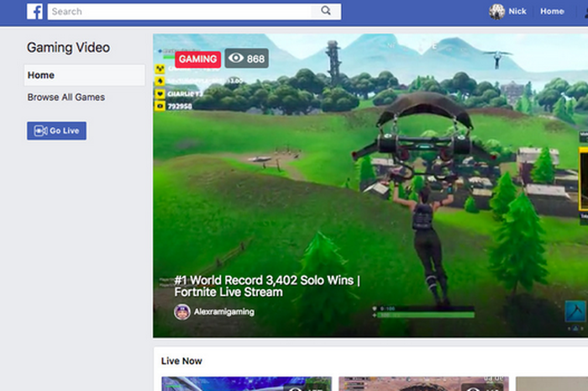Click the 868 viewers eye badge

click(247, 59)
